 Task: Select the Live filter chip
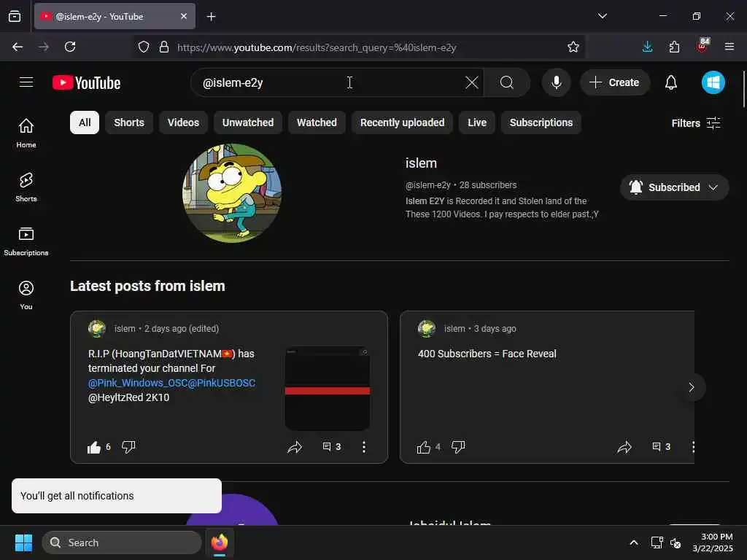pyautogui.click(x=477, y=122)
